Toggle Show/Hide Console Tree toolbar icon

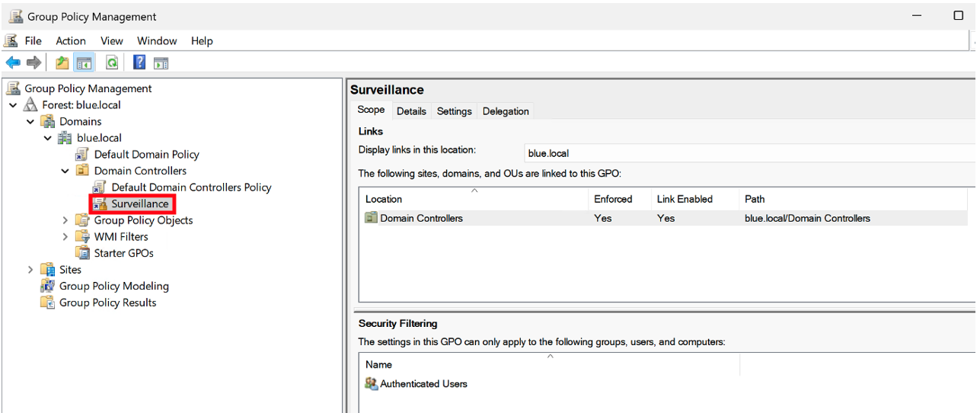[84, 62]
